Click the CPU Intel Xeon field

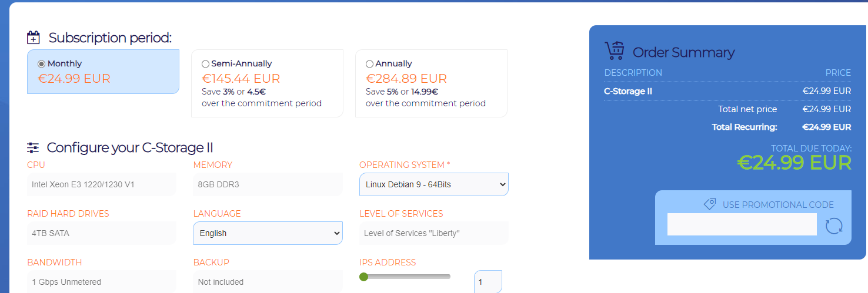[102, 184]
